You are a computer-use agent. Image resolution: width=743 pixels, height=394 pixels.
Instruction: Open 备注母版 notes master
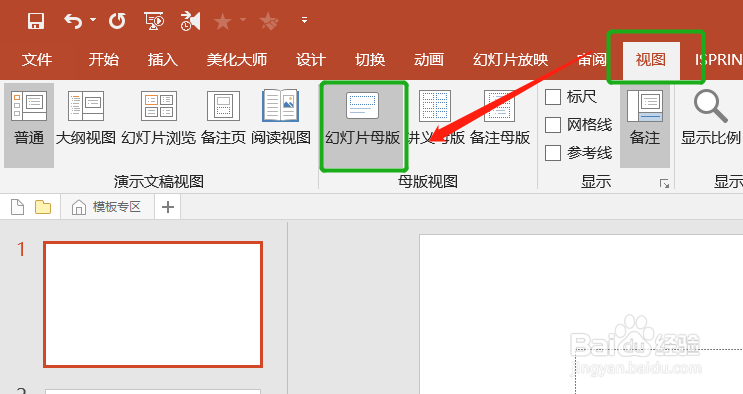click(x=499, y=119)
